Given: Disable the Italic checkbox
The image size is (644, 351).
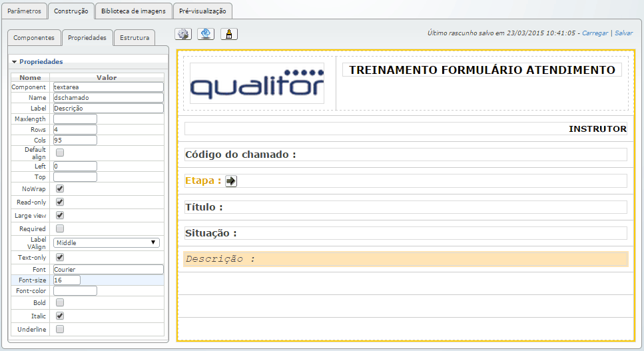Looking at the screenshot, I should (x=60, y=316).
